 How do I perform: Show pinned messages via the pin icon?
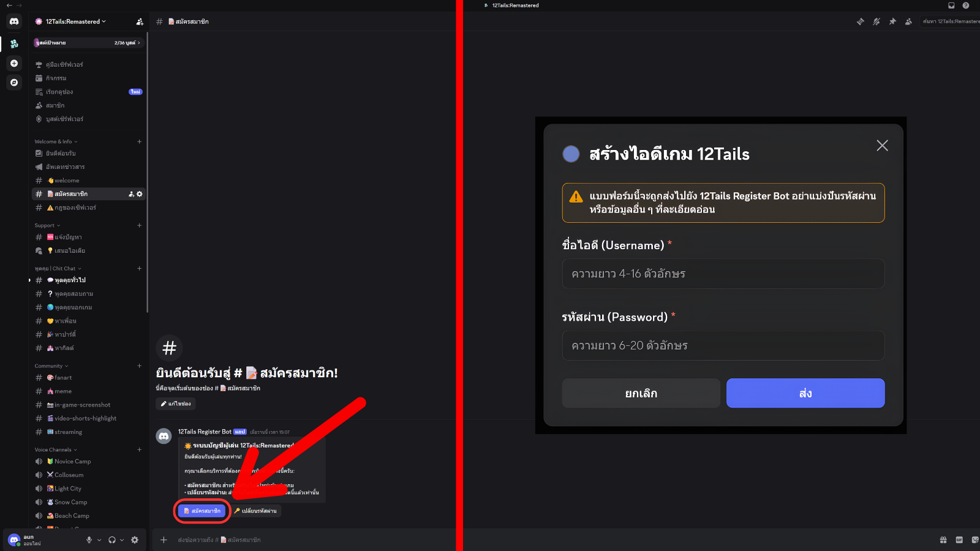(892, 21)
